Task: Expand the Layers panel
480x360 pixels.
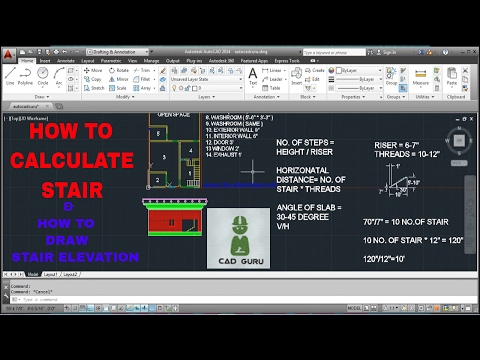Action: 207,97
